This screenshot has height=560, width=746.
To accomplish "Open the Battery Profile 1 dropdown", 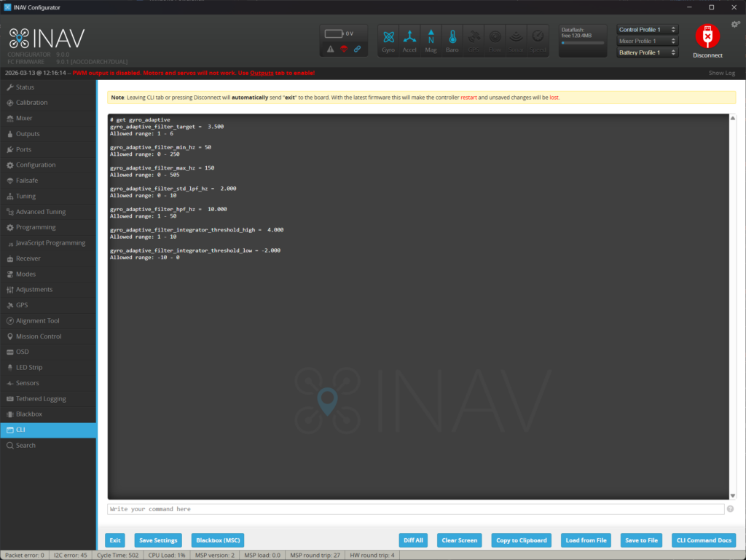I will point(647,52).
